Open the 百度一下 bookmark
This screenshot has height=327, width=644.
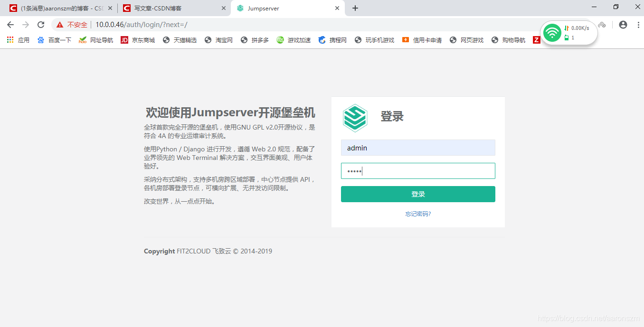[54, 40]
